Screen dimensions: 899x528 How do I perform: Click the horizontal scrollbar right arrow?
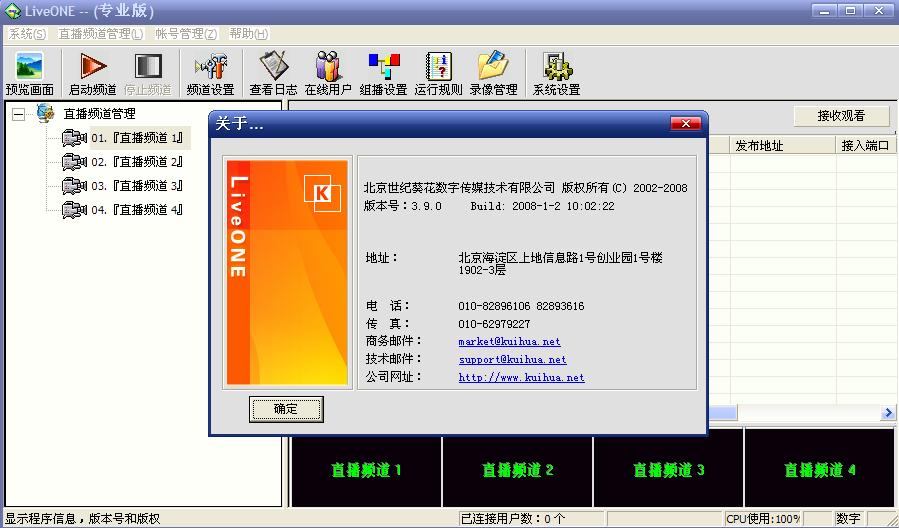(x=888, y=412)
